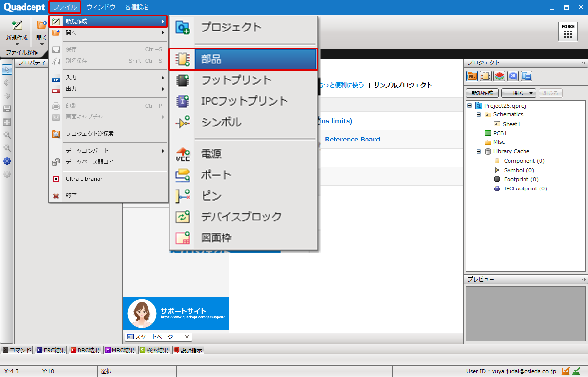
Task: Click the stacked layers icon in Project panel
Action: (499, 76)
